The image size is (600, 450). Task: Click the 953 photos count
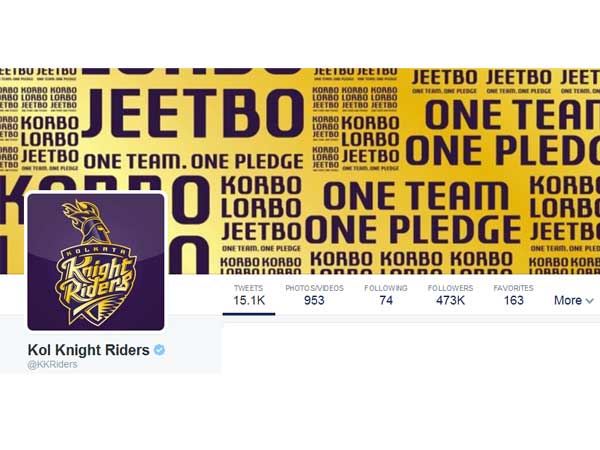(x=314, y=301)
